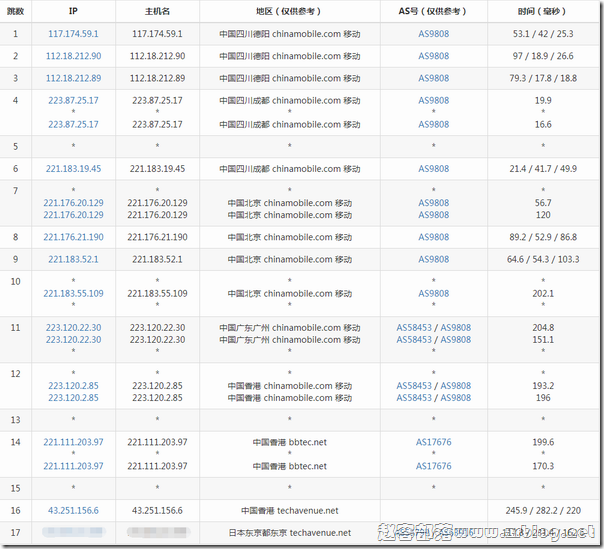The image size is (604, 549).
Task: Click region text 中国香港 techavenue.net
Action: coord(289,510)
